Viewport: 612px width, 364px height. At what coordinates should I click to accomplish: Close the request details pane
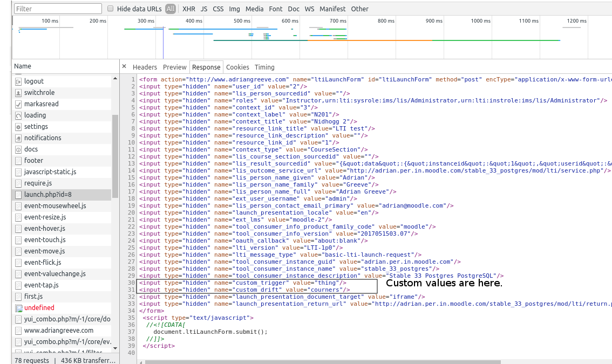(x=124, y=67)
